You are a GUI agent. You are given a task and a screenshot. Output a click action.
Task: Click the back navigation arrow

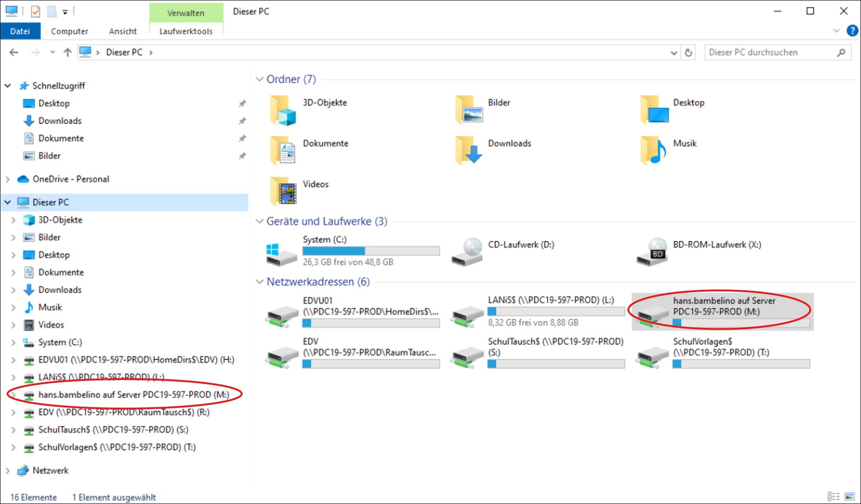click(x=14, y=52)
